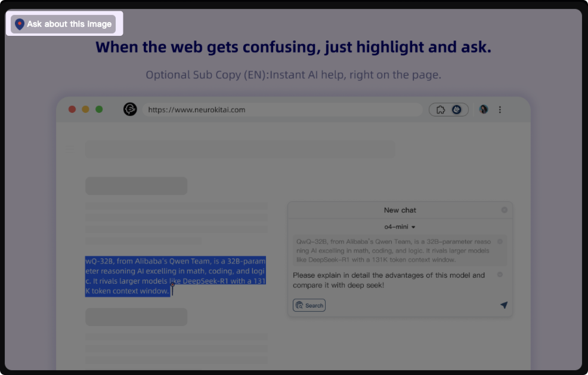588x375 pixels.
Task: Click the site logo icon beside the URL
Action: click(130, 109)
